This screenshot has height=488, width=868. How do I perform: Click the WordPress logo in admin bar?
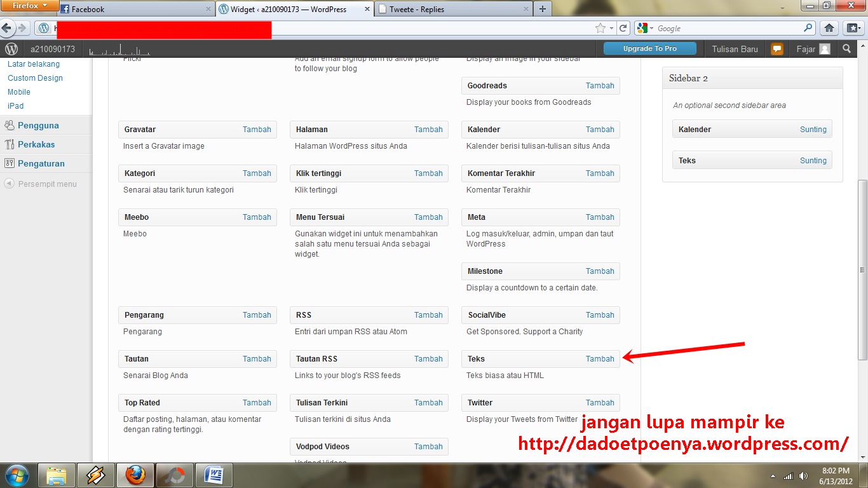(11, 49)
